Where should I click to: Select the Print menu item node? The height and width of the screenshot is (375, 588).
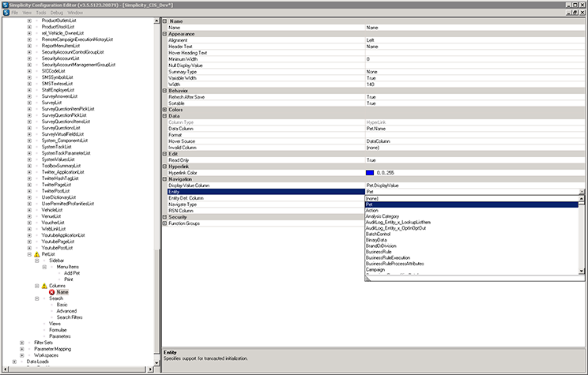[68, 279]
